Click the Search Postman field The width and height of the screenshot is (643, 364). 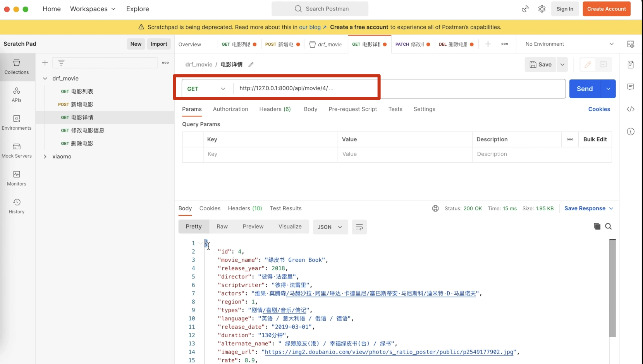point(320,9)
